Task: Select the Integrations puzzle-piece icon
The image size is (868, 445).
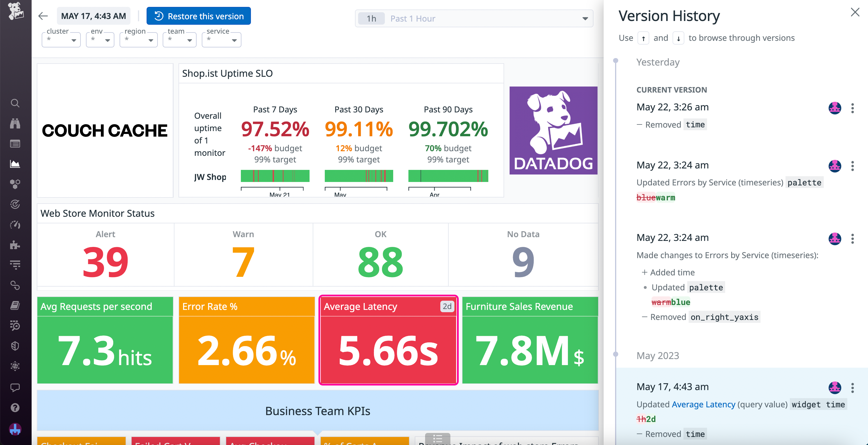Action: click(15, 245)
